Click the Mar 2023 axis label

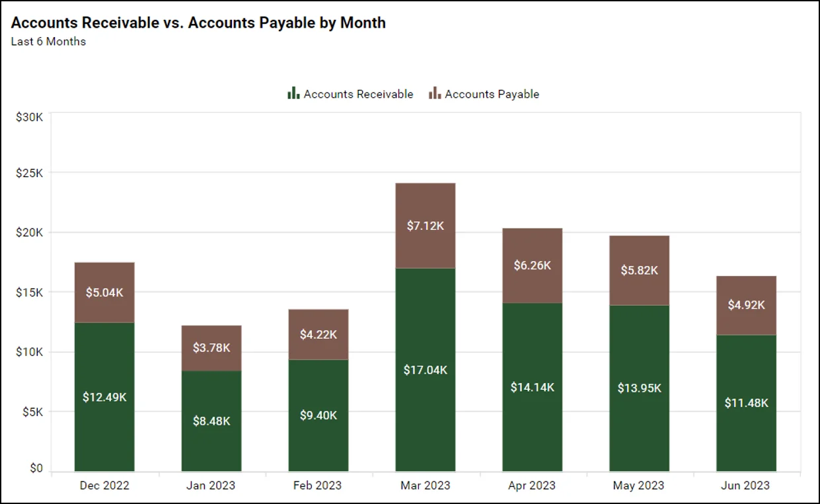[x=426, y=486]
